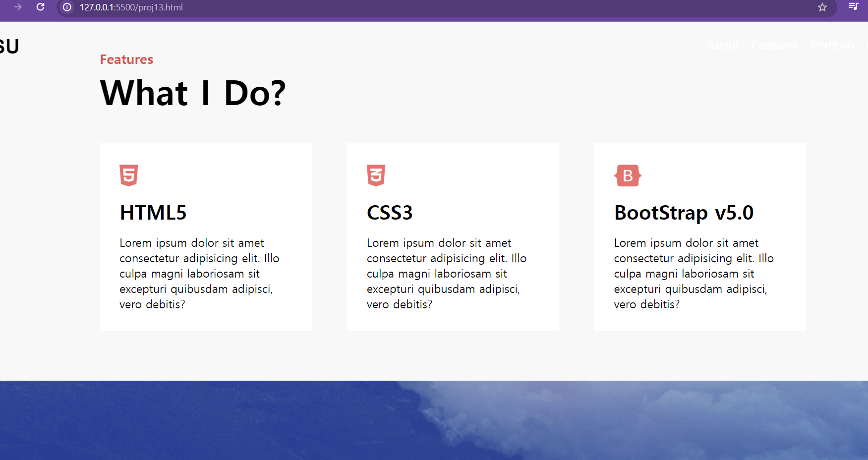Click the Lorem ipsum text under CSS3
The height and width of the screenshot is (460, 868).
(447, 274)
